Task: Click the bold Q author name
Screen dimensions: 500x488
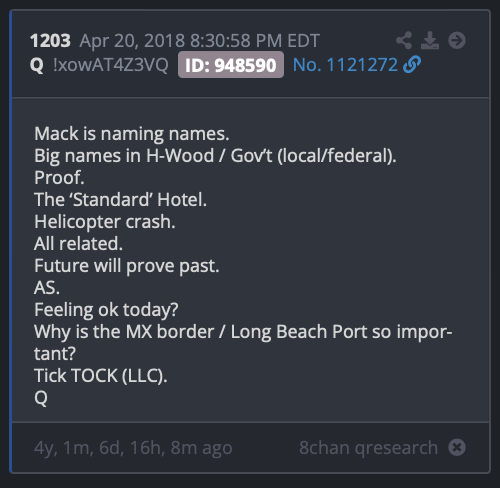Action: click(37, 65)
